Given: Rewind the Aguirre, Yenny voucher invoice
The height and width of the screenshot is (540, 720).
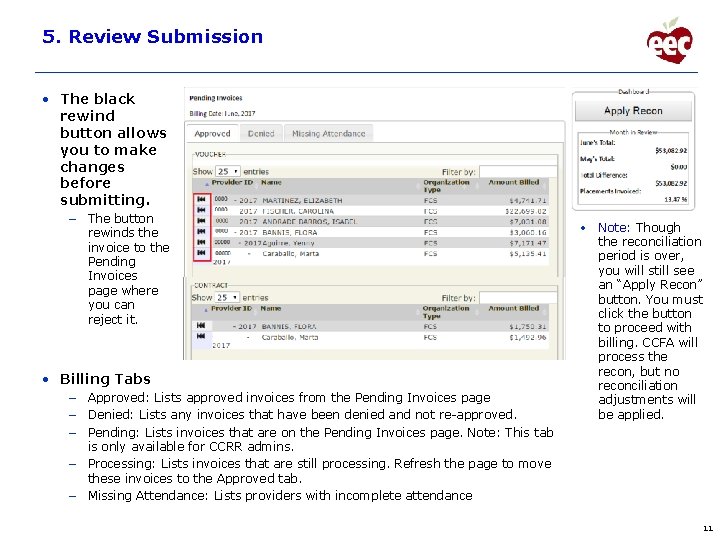Looking at the screenshot, I should point(201,242).
